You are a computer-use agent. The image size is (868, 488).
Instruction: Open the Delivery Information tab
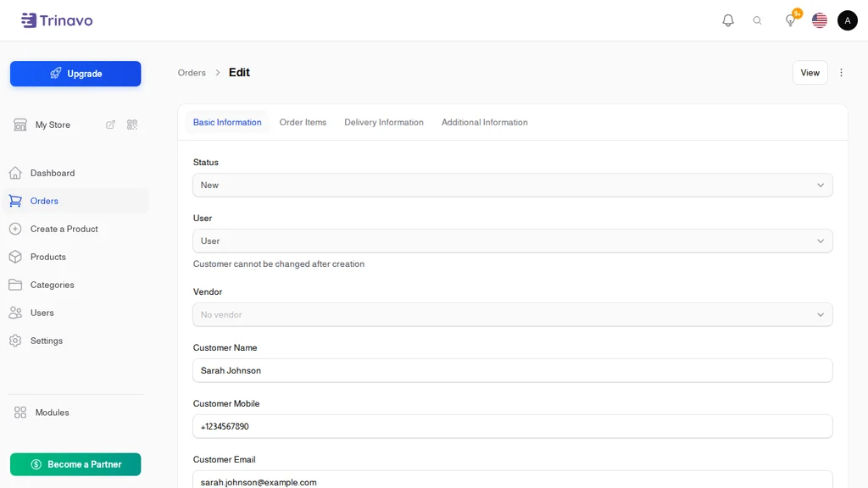click(384, 122)
